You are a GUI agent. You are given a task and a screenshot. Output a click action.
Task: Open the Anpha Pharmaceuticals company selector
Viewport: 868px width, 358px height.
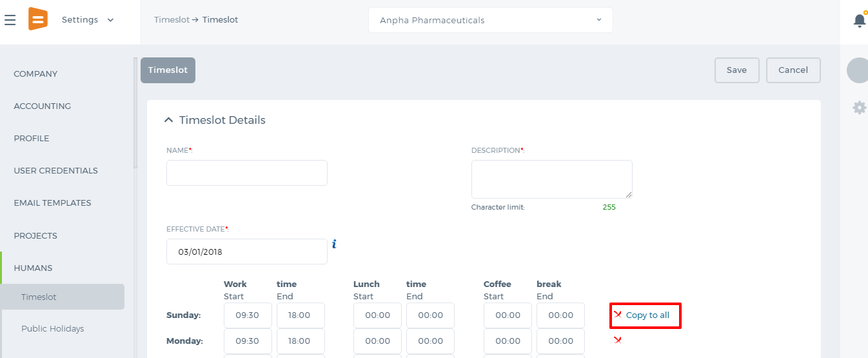(491, 20)
